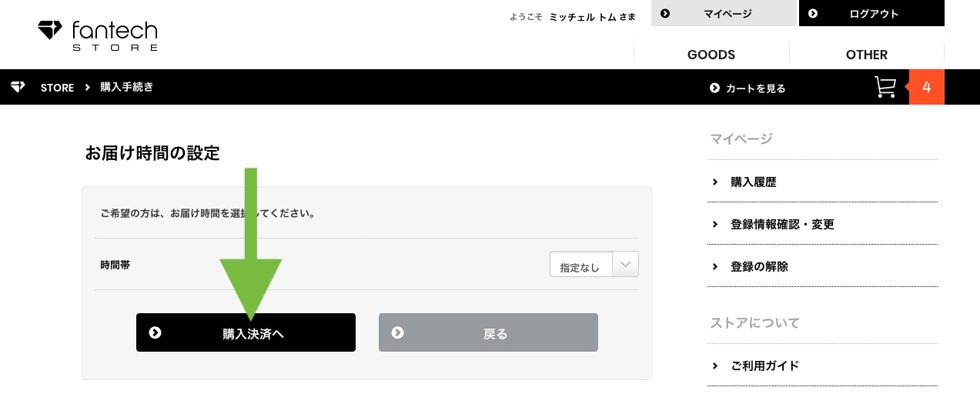980x394 pixels.
Task: Open the shopping cart icon
Action: (x=885, y=87)
